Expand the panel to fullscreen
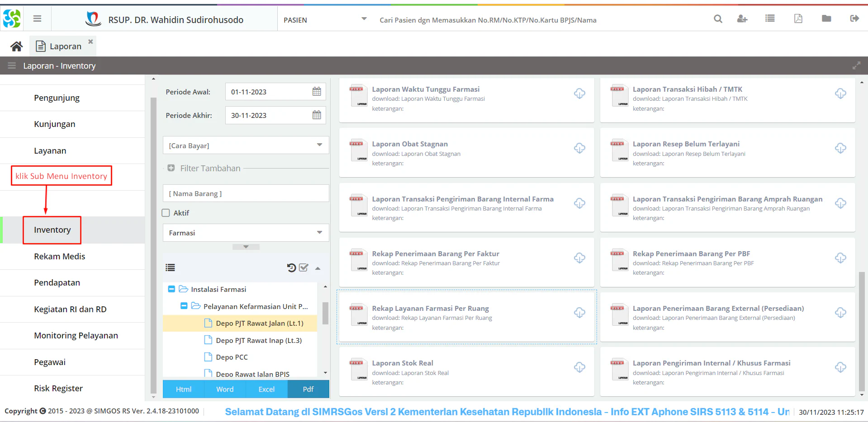Screen dimensions: 868x422 coord(856,66)
